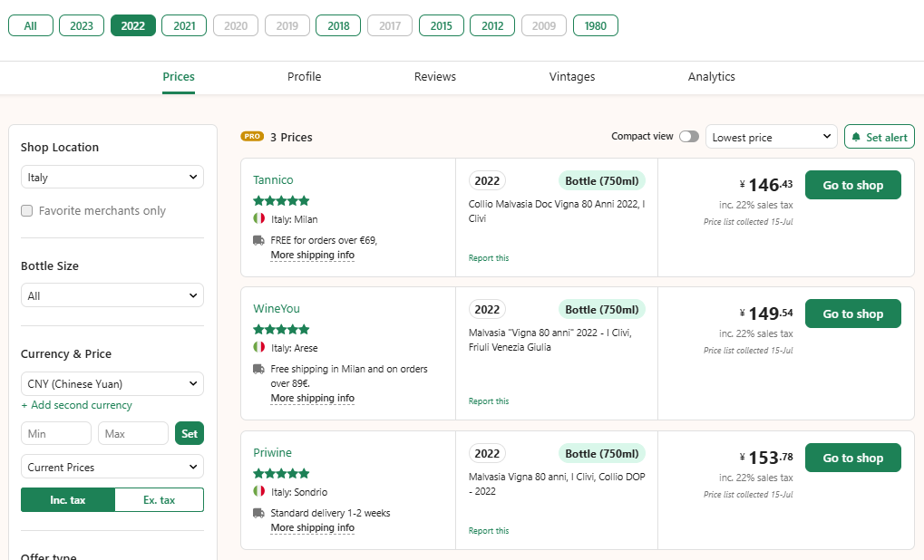Click the 3 Prices heading
The height and width of the screenshot is (560, 924).
click(291, 137)
